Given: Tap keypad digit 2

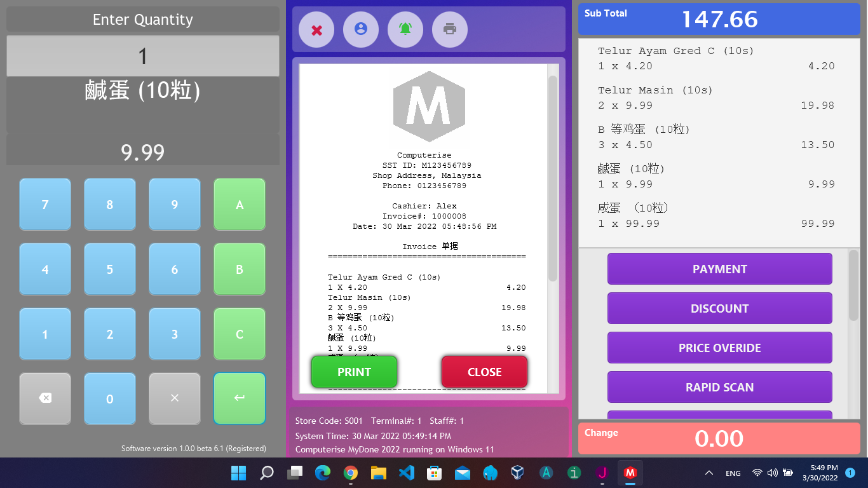Looking at the screenshot, I should point(110,334).
